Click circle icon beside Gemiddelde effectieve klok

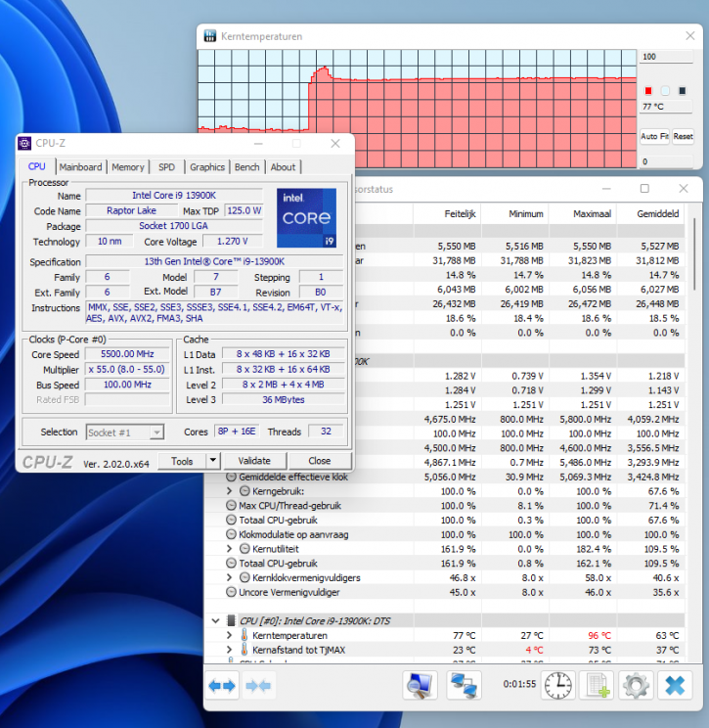point(231,477)
